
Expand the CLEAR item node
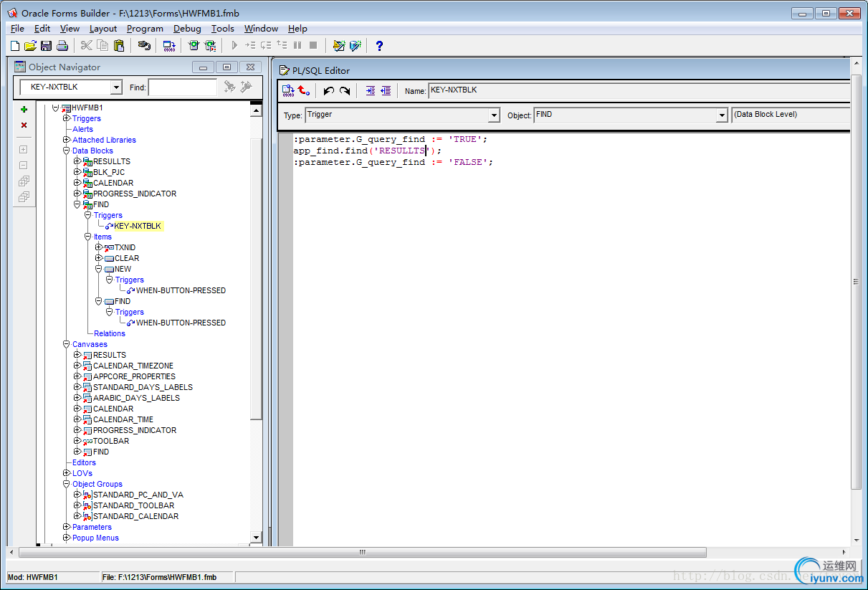[99, 258]
